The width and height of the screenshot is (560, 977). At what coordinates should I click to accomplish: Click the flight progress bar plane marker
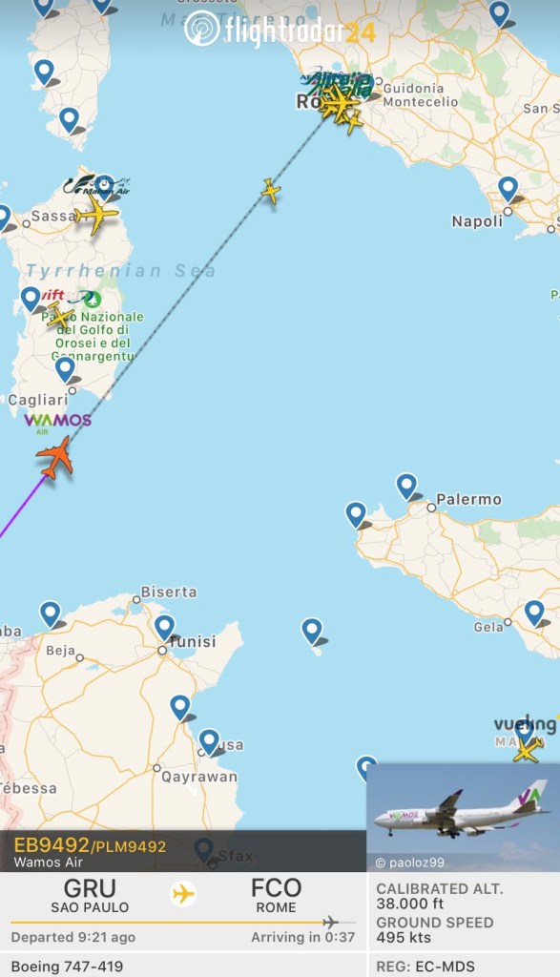330,922
